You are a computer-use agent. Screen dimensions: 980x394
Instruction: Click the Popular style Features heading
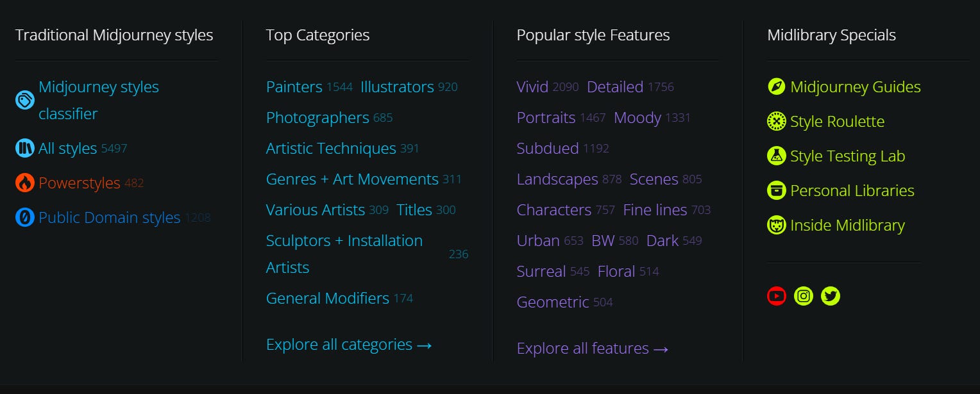pyautogui.click(x=593, y=35)
